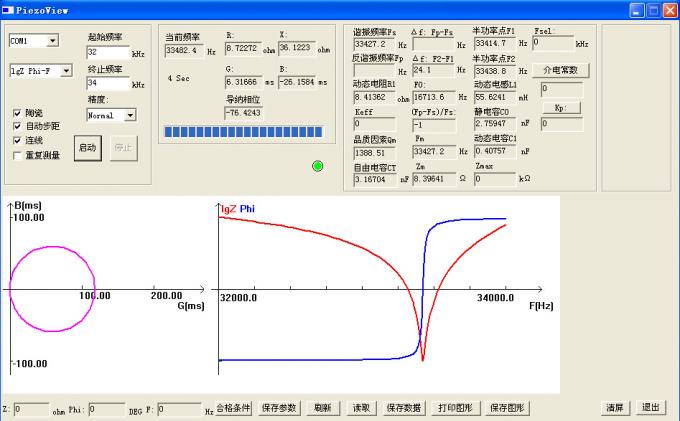Click the half-power point F1 field 33414.7

click(494, 44)
